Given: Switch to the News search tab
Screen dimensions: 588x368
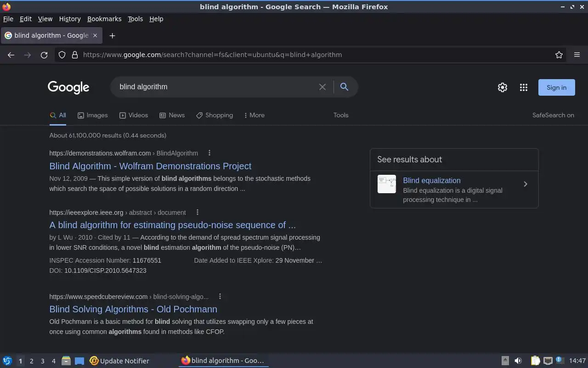Looking at the screenshot, I should click(x=172, y=115).
